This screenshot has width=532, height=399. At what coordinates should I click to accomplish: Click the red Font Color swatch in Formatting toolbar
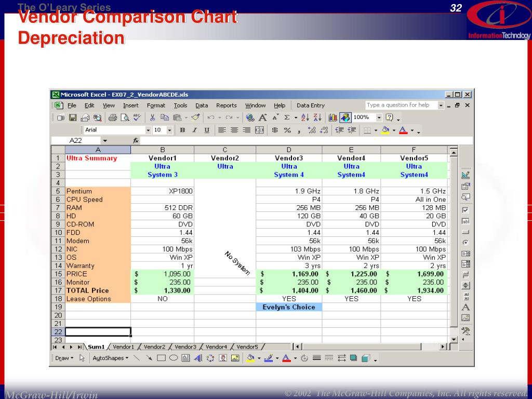(403, 130)
